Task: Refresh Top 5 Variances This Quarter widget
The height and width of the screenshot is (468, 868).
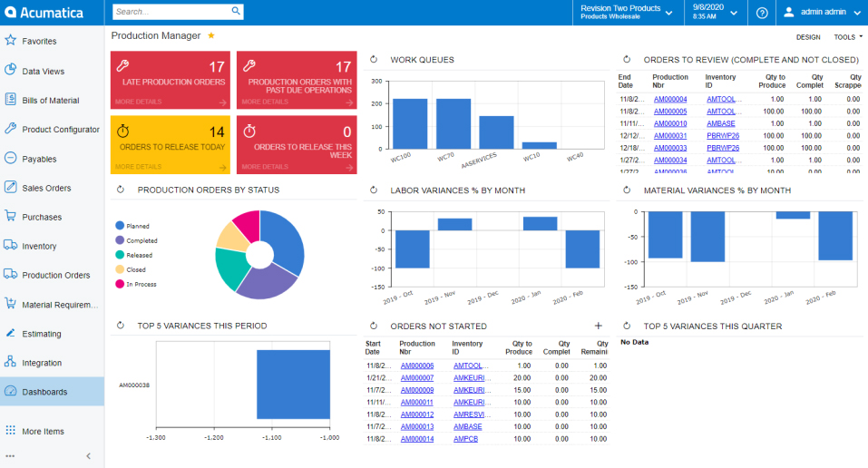Action: [627, 327]
